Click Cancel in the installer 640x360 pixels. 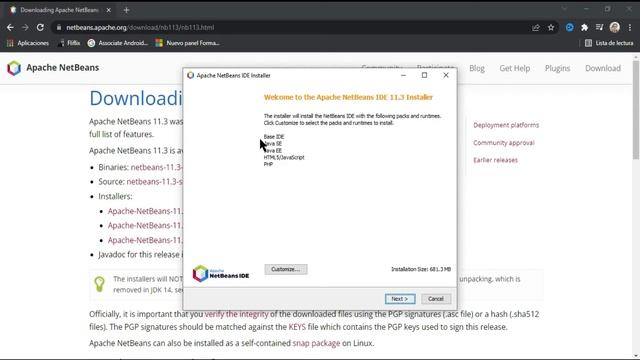(x=436, y=299)
